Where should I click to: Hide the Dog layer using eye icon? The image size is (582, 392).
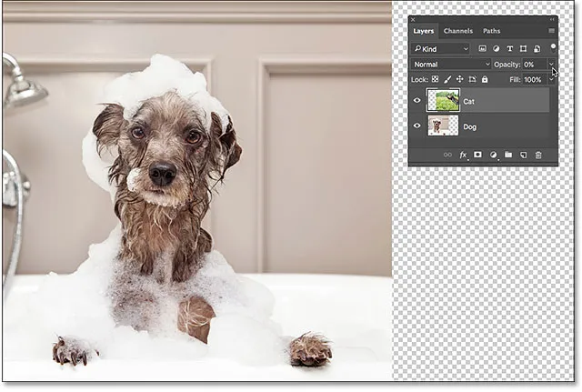(x=418, y=126)
